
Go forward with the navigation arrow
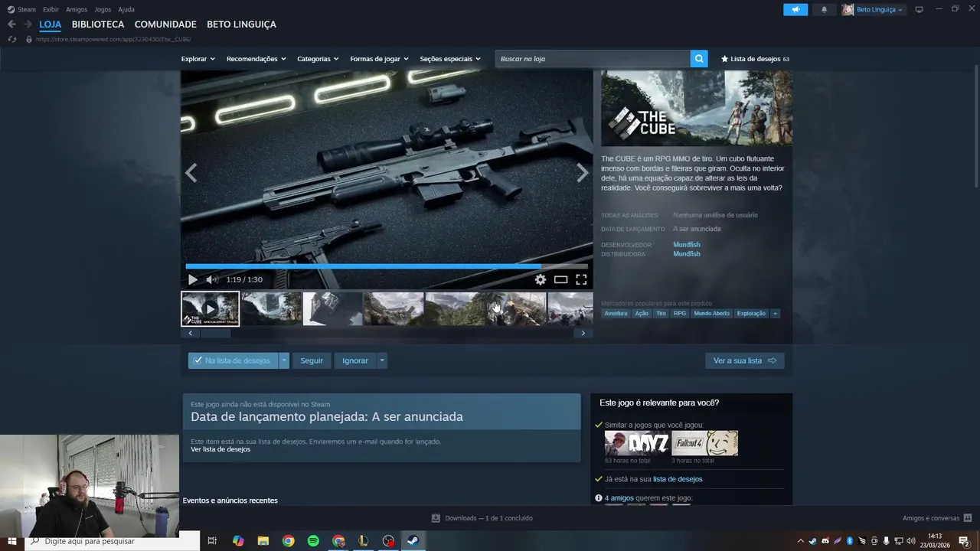pyautogui.click(x=28, y=24)
